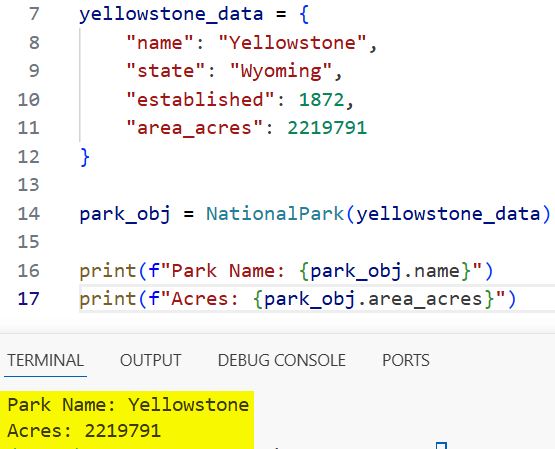Click the "state" key string
Viewport: 555px width, 449px height.
pos(166,71)
